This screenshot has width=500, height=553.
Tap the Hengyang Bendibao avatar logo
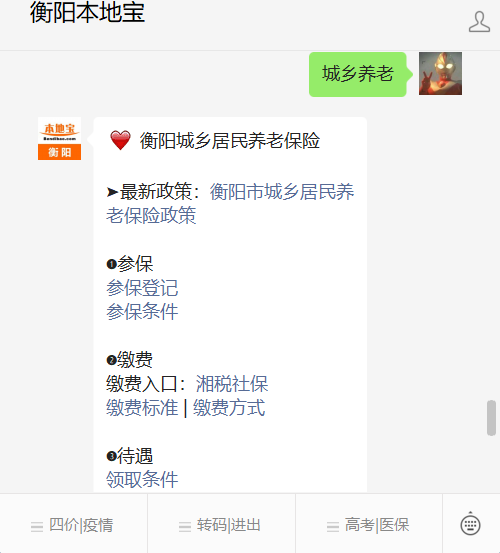coord(60,139)
